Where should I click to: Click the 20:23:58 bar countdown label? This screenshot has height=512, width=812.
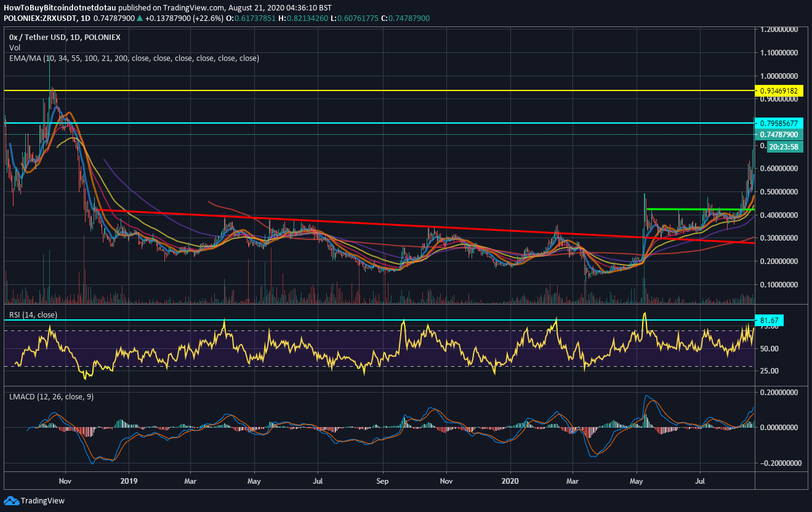tap(785, 146)
